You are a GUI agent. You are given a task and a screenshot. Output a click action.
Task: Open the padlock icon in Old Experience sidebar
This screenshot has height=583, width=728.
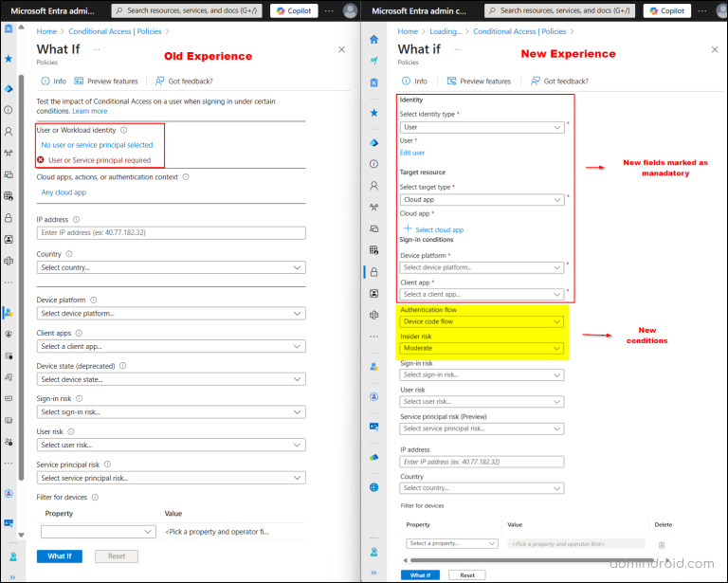[9, 218]
